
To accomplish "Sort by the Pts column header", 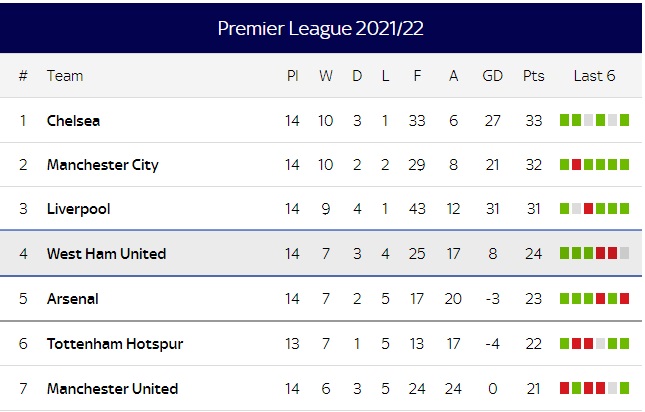I will [533, 76].
